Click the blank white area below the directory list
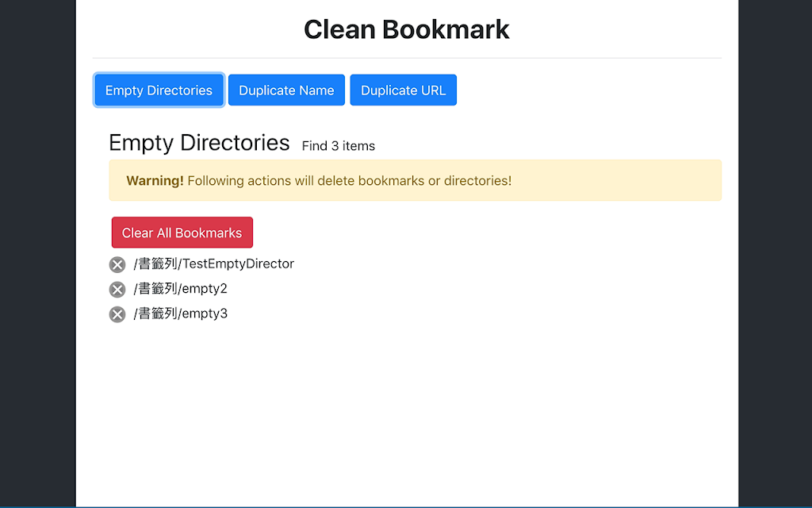 click(x=407, y=414)
